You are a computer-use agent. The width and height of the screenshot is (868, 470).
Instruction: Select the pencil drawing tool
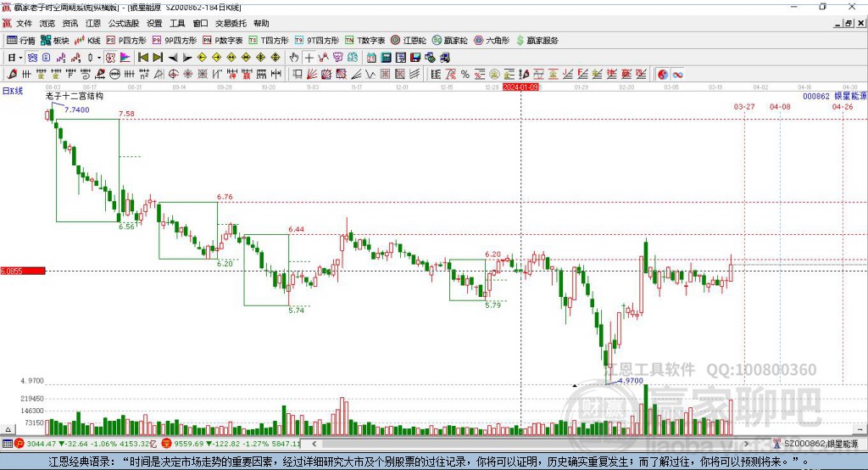(12, 75)
